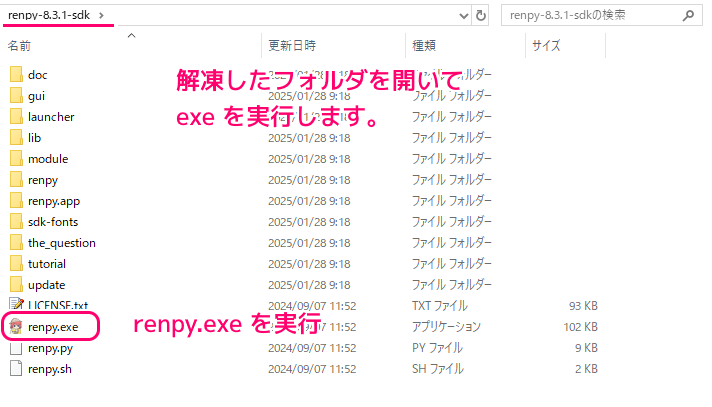The image size is (712, 407).
Task: Click the module folder icon
Action: coord(16,159)
